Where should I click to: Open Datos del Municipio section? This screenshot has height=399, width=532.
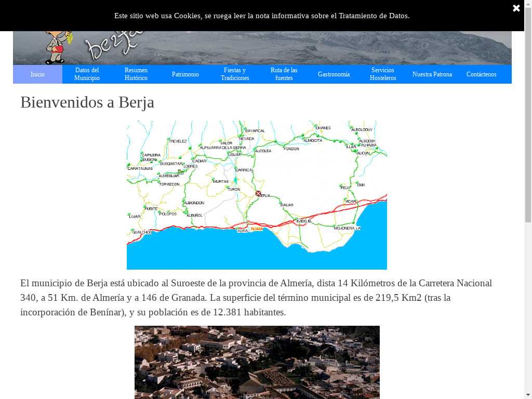pyautogui.click(x=87, y=74)
